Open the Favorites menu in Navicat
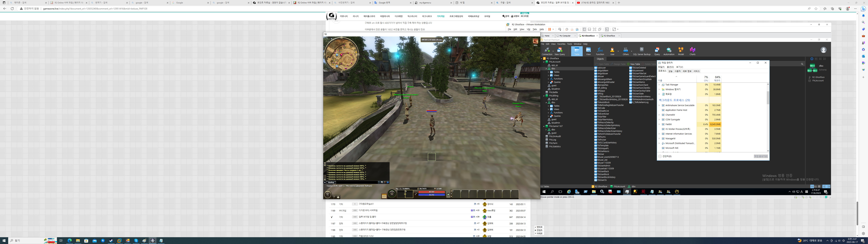This screenshot has width=868, height=244. point(561,44)
